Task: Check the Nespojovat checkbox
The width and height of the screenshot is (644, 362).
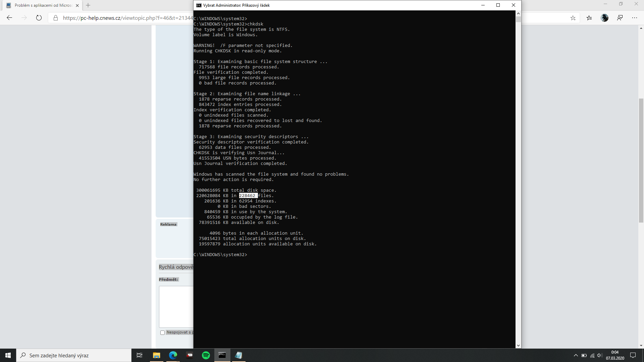Action: pyautogui.click(x=162, y=333)
